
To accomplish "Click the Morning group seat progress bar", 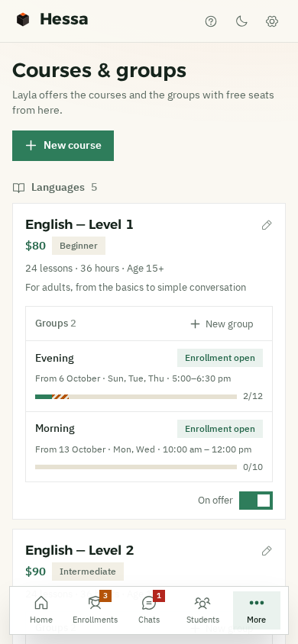I will tap(136, 467).
